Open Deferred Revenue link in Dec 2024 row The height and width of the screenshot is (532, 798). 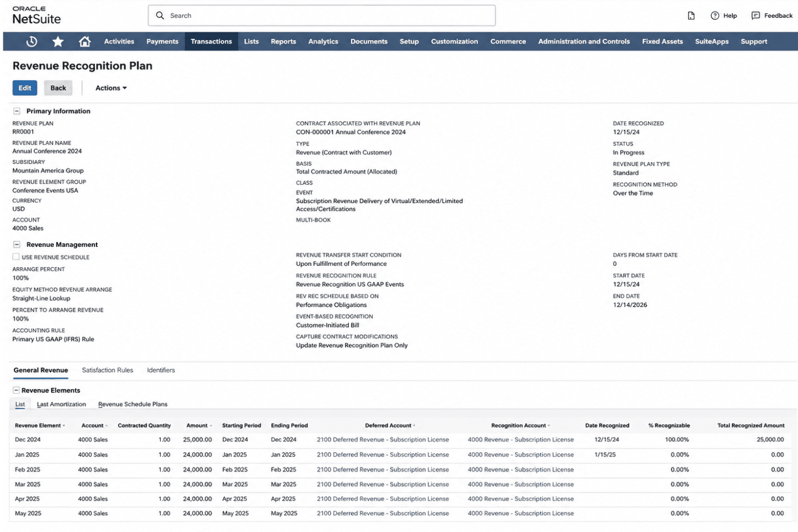click(383, 440)
